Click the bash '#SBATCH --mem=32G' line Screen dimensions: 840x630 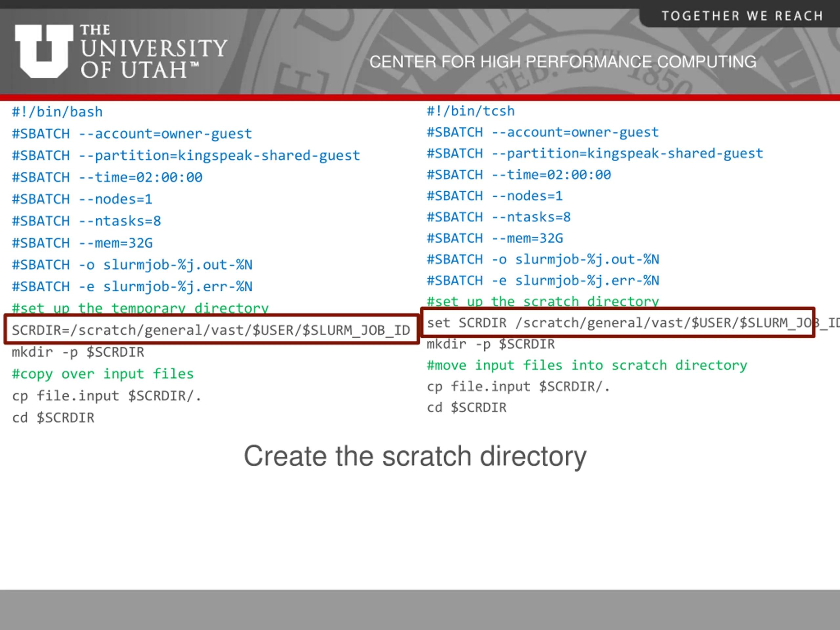pyautogui.click(x=82, y=243)
